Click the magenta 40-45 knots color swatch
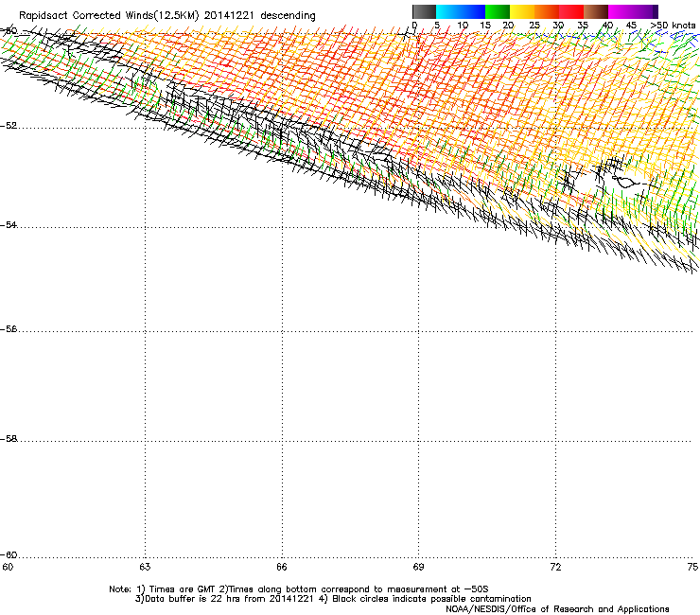Screen dimensions: 700x615 621,11
